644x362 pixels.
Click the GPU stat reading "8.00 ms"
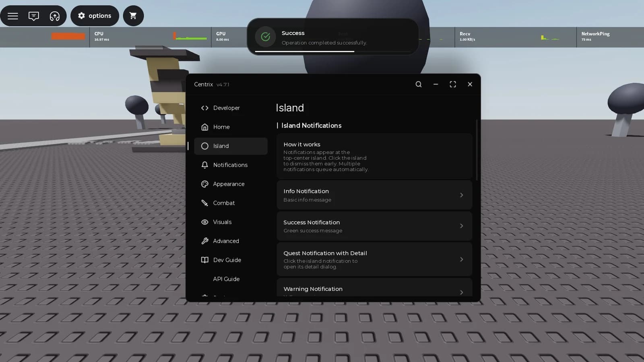coord(222,39)
